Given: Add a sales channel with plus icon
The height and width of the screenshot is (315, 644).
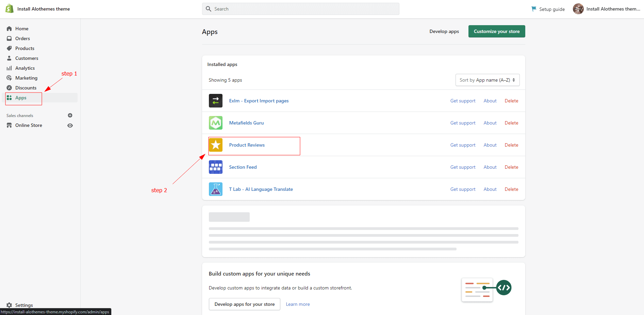Looking at the screenshot, I should (x=70, y=115).
